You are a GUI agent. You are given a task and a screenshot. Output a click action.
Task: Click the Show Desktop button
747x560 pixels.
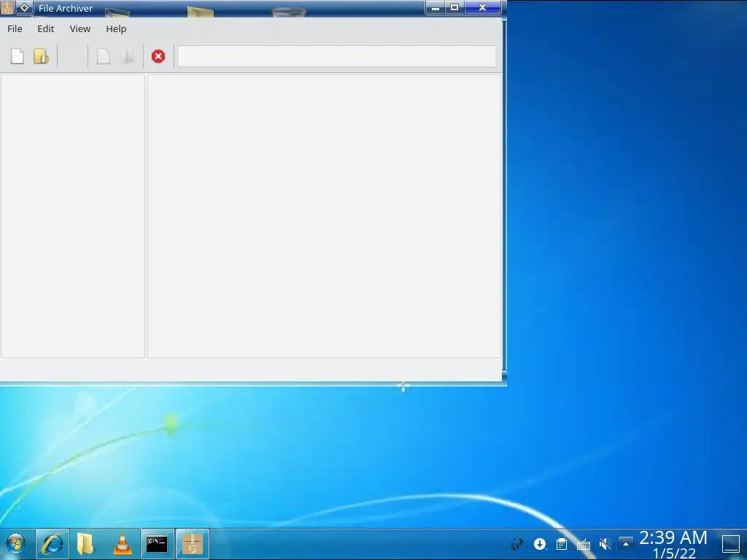click(731, 544)
